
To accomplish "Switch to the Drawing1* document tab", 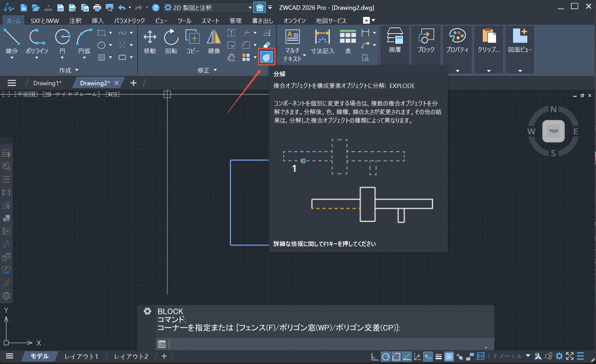I will pos(47,83).
